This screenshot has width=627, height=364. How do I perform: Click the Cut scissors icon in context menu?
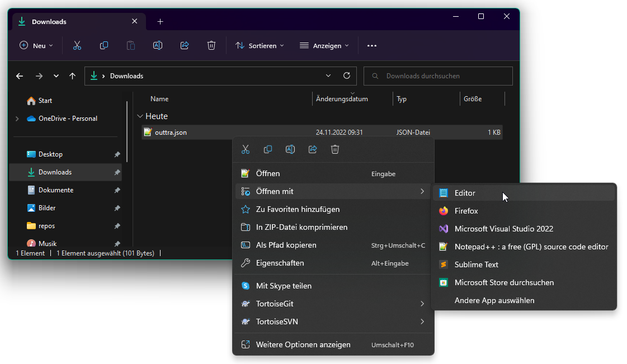click(x=246, y=149)
